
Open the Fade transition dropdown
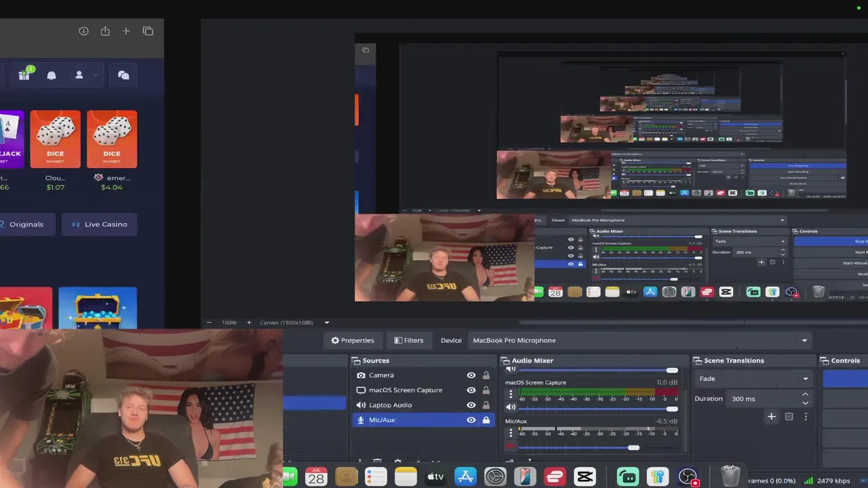[753, 379]
